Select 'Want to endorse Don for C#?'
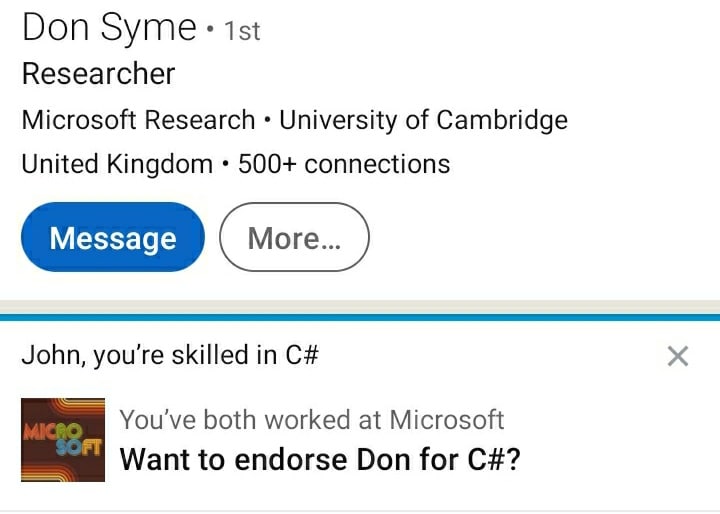This screenshot has height=514, width=720. 320,459
